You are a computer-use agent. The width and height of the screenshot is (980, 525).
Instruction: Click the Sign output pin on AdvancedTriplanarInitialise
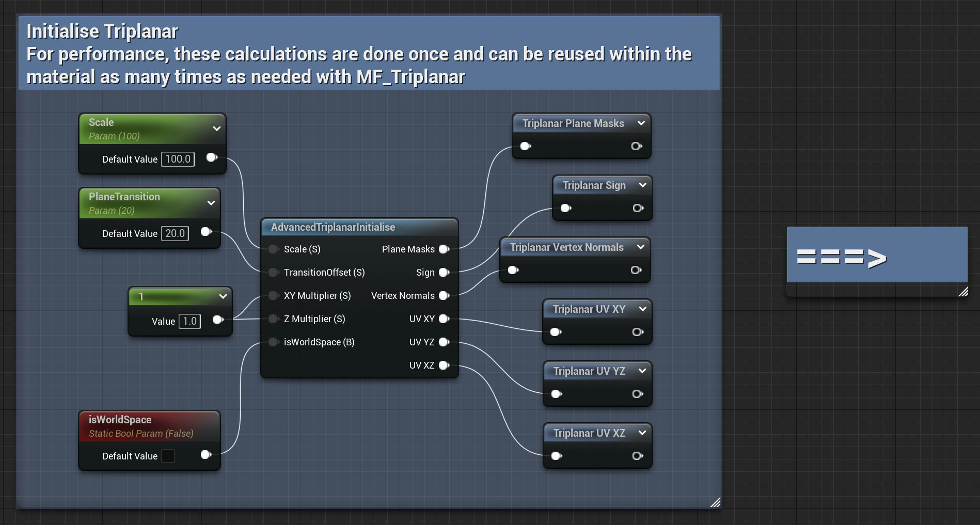pos(444,273)
